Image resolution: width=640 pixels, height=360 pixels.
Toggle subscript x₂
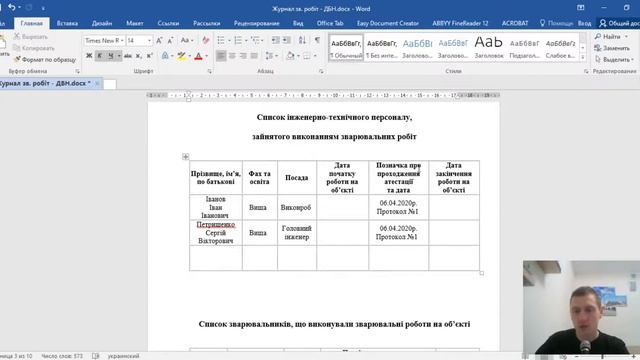[x=139, y=56]
